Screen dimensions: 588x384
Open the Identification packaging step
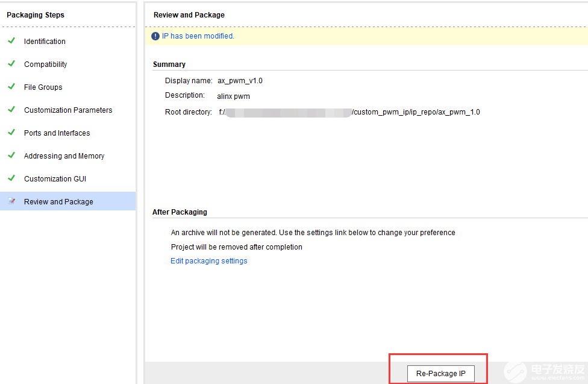pyautogui.click(x=45, y=42)
